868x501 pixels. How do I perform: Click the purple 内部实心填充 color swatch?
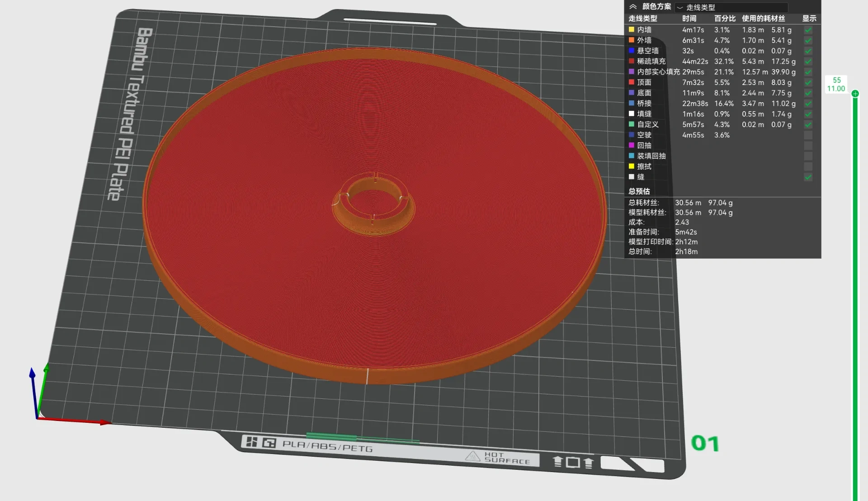[632, 71]
